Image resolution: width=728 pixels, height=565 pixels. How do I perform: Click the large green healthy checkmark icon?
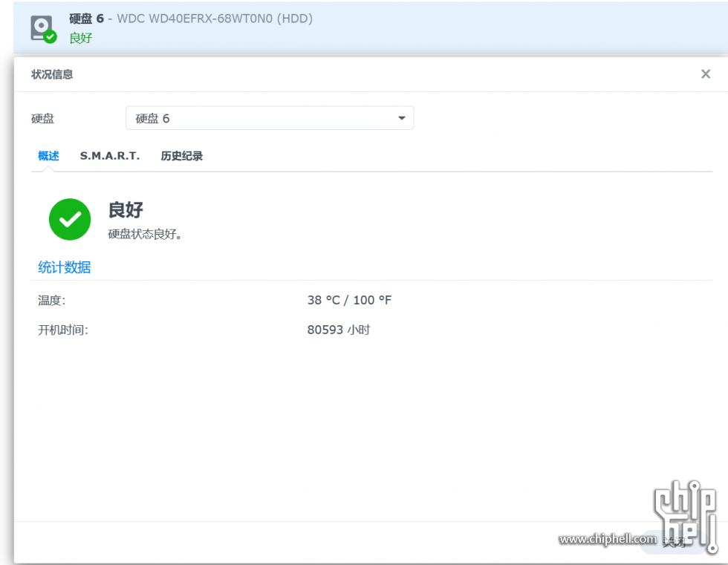(x=70, y=220)
